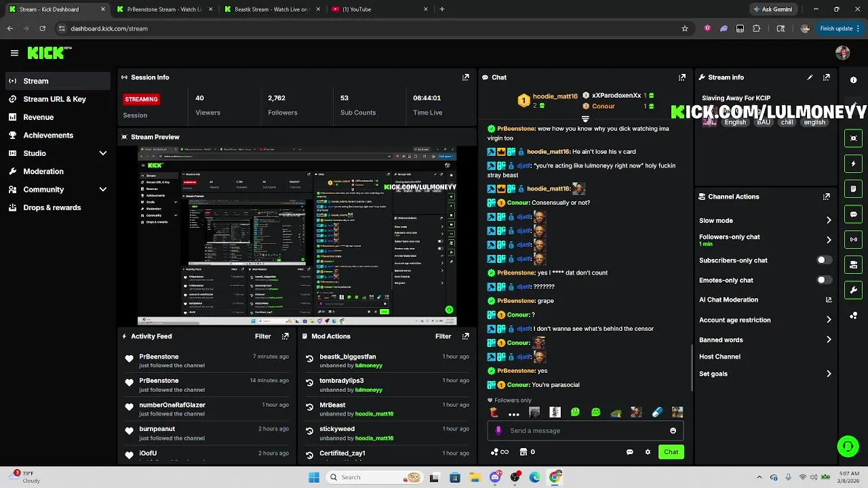
Task: Click the info icon in the right sidebar
Action: point(854,80)
